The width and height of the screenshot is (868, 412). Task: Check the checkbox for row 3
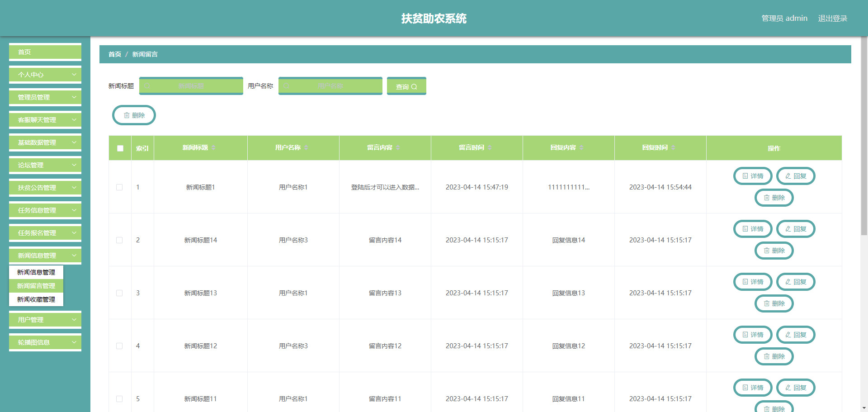coord(119,293)
